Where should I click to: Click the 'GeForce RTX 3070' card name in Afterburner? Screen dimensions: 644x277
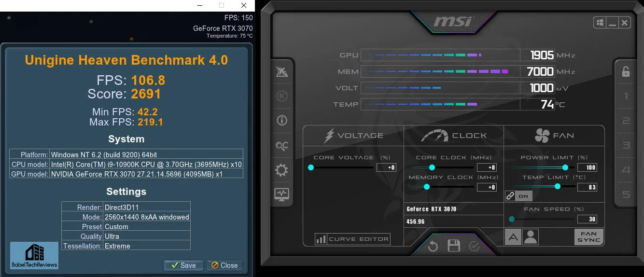[x=431, y=209]
